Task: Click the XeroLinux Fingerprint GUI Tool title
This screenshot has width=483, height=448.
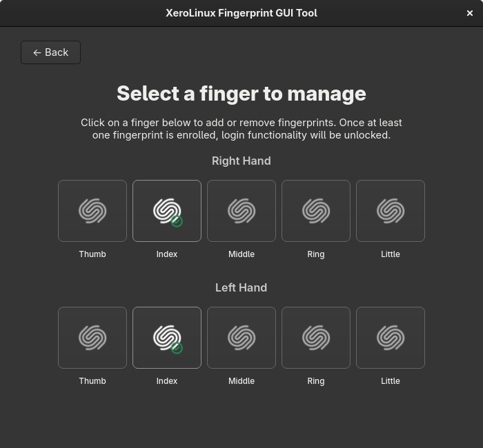Action: coord(241,13)
